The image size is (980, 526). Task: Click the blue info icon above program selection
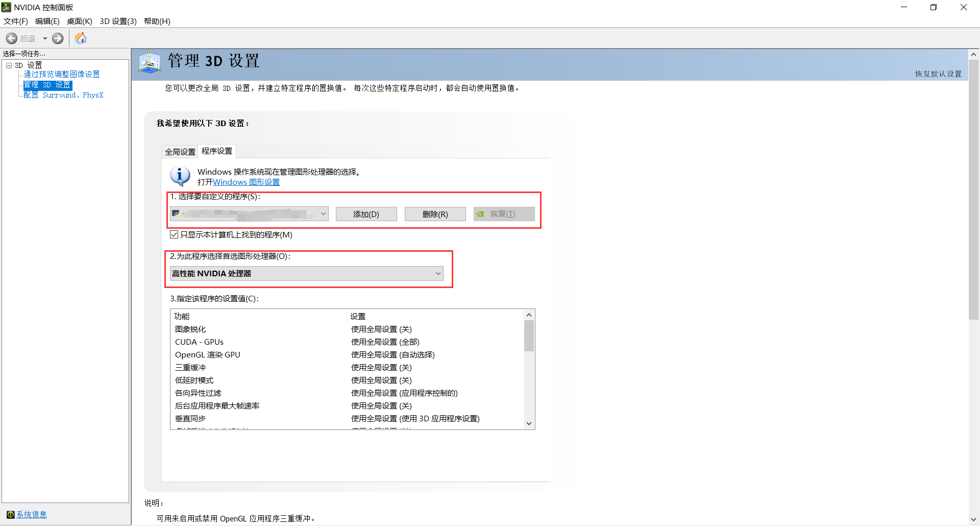(179, 176)
